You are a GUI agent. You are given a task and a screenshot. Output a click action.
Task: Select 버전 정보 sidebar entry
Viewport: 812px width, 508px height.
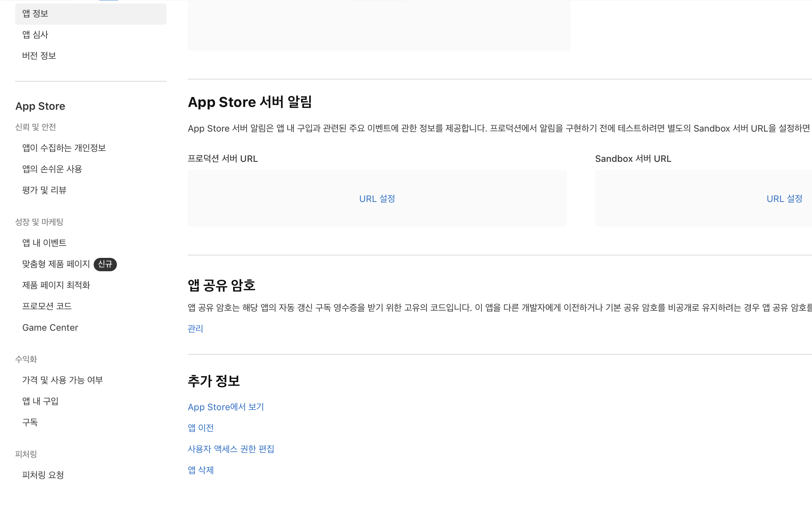coord(39,56)
